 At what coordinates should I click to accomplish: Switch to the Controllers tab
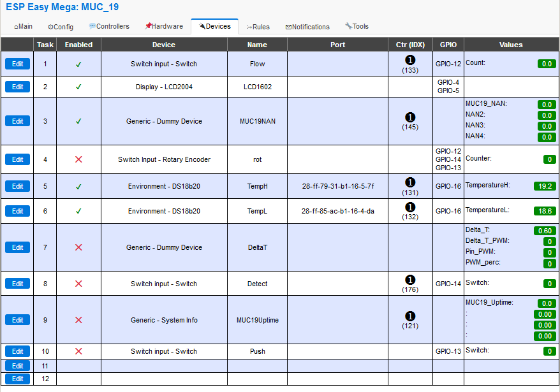pyautogui.click(x=109, y=26)
